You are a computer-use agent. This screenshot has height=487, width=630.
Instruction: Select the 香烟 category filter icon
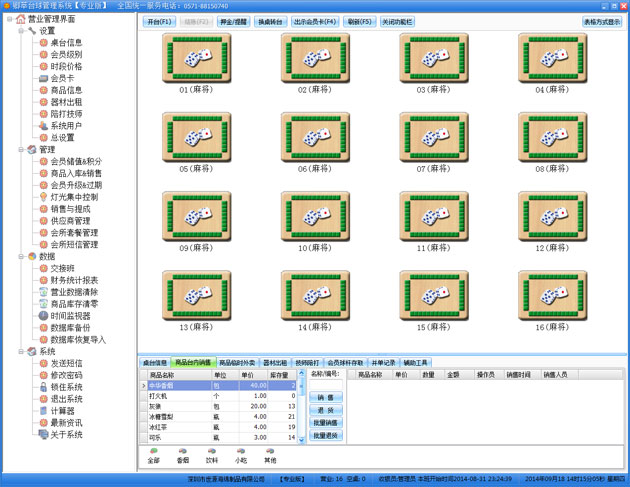click(x=182, y=452)
